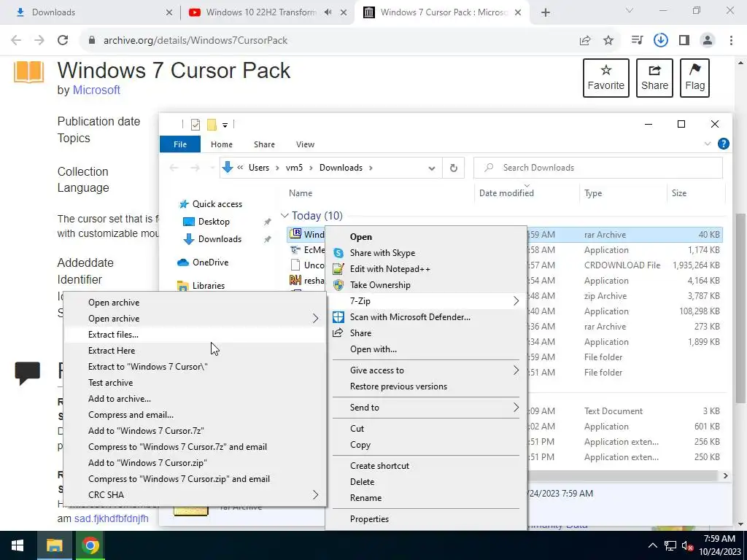Expand the Give access to submenu
Viewport: 747px width, 560px height.
click(x=516, y=370)
